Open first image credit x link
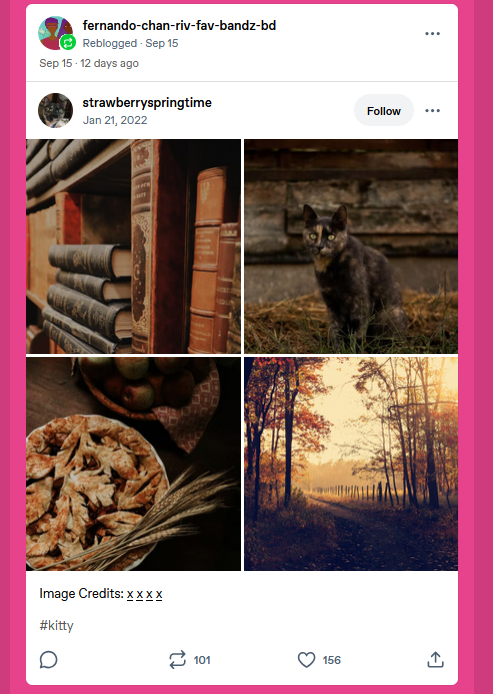Image resolution: width=493 pixels, height=694 pixels. coord(130,594)
